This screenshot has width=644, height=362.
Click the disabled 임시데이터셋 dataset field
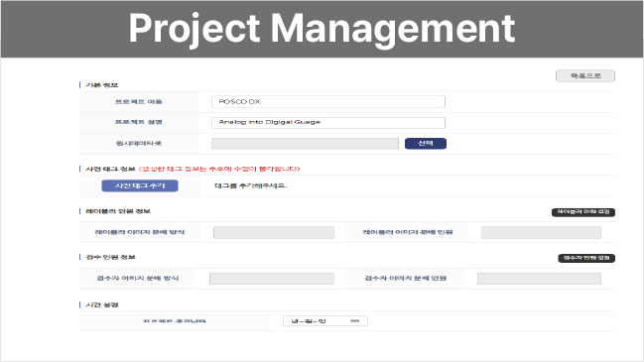(305, 144)
